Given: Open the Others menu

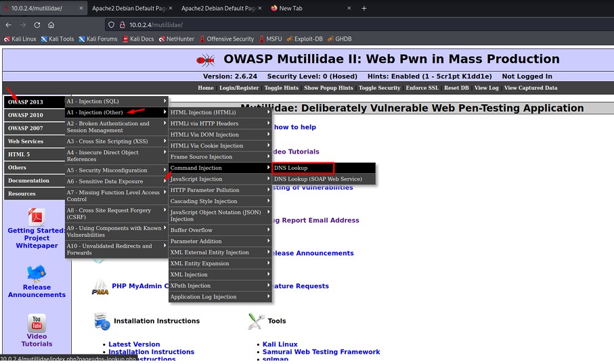Looking at the screenshot, I should pos(35,168).
